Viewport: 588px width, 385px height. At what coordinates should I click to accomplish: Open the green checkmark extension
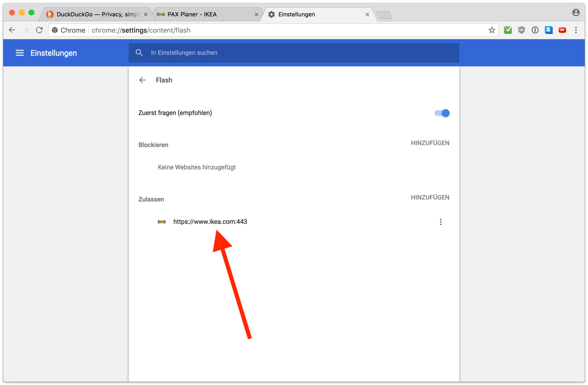tap(508, 30)
